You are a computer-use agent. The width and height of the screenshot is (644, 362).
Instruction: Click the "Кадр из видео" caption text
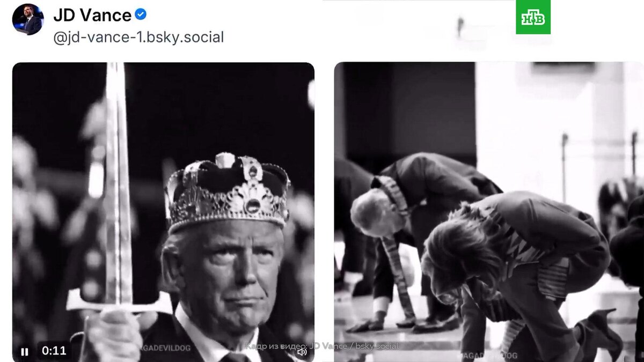(322, 346)
